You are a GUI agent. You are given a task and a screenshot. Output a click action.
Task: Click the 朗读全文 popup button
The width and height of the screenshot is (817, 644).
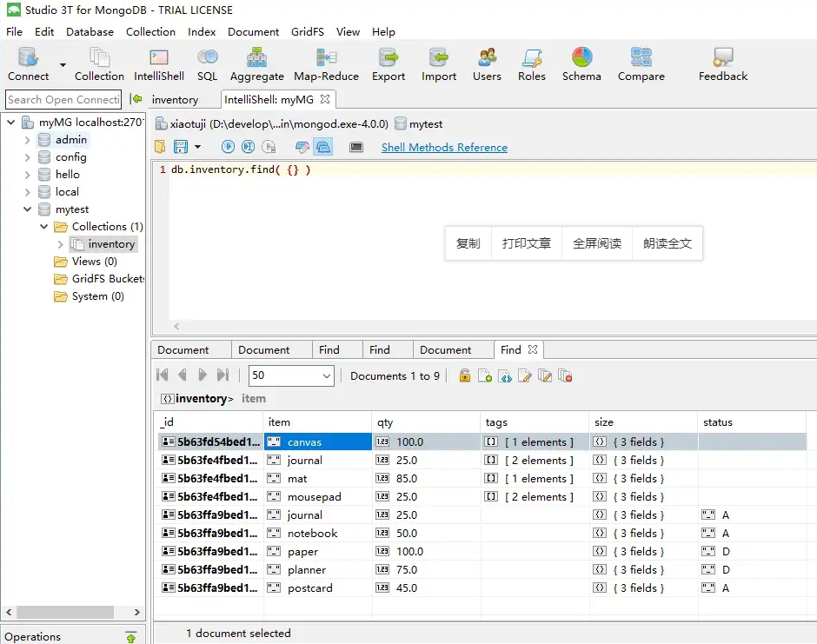tap(668, 243)
